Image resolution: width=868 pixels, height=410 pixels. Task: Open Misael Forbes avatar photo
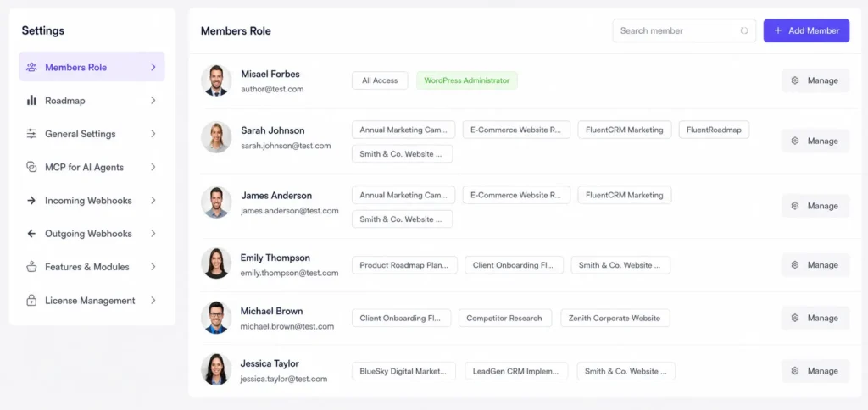point(216,80)
